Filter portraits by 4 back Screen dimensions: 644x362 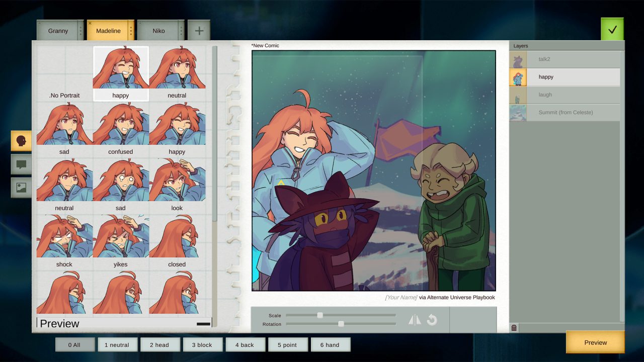click(245, 345)
